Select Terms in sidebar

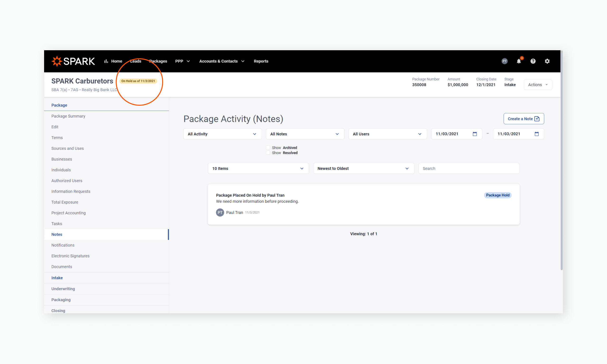[106, 138]
